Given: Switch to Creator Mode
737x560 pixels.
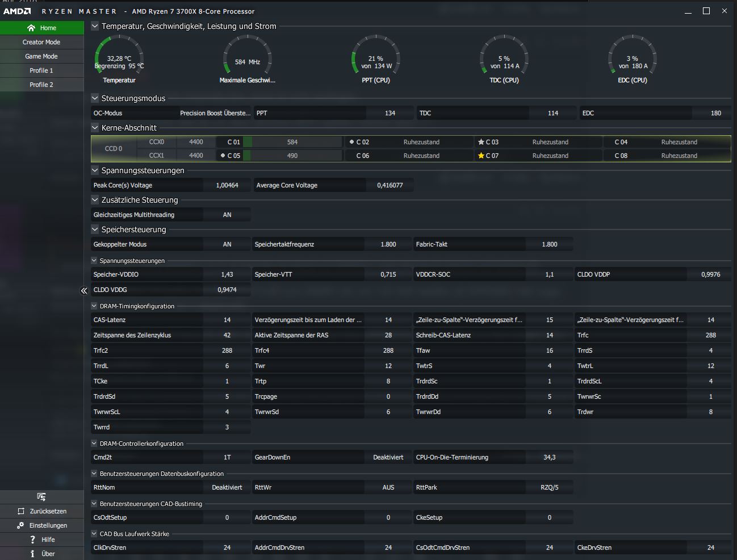Looking at the screenshot, I should click(x=42, y=42).
